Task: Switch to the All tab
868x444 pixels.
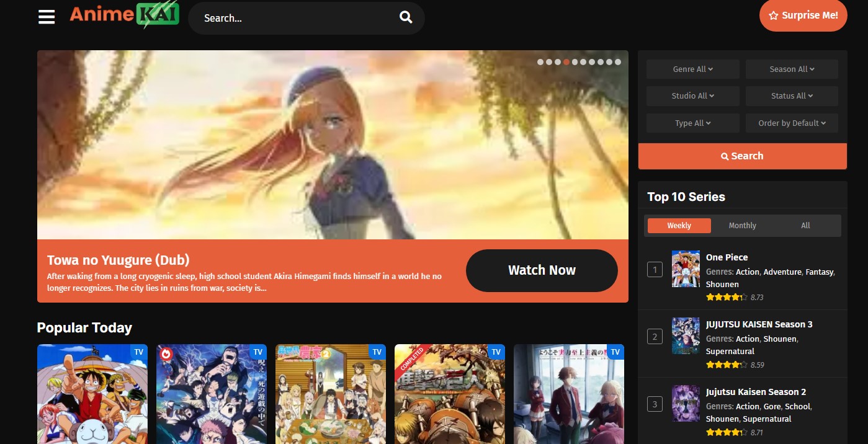Action: pyautogui.click(x=805, y=225)
